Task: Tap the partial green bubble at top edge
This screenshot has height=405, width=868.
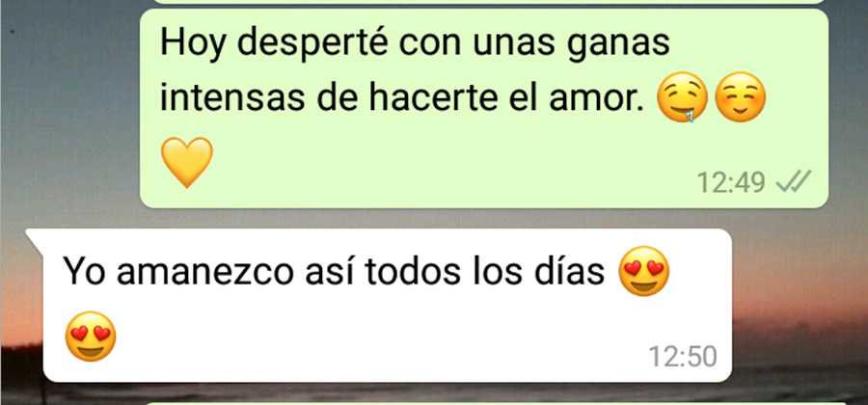Action: pyautogui.click(x=487, y=2)
